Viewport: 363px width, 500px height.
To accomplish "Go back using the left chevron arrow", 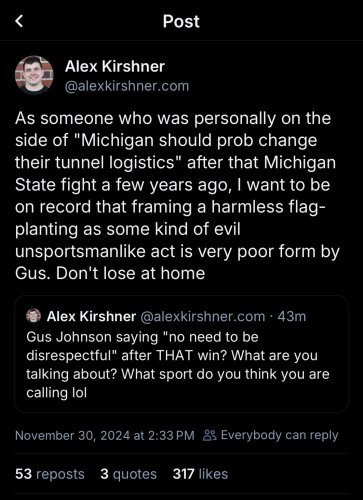I will [x=19, y=21].
